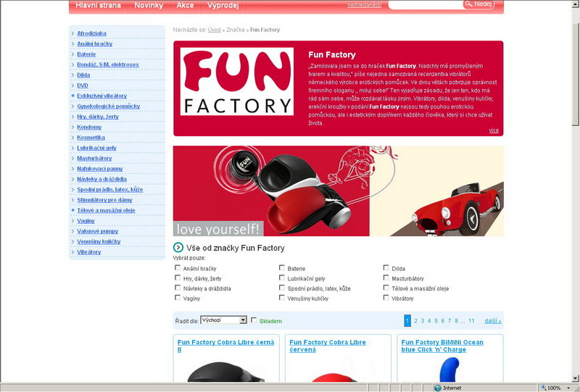Open the Řadit dle Výchozí dropdown
Screen dimensions: 580x392
click(223, 320)
